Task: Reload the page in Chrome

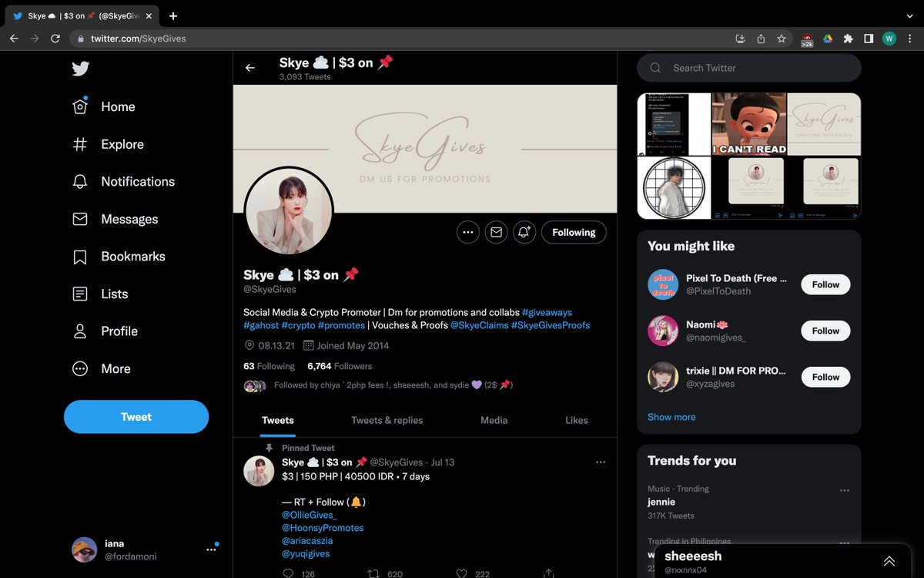Action: pos(55,38)
